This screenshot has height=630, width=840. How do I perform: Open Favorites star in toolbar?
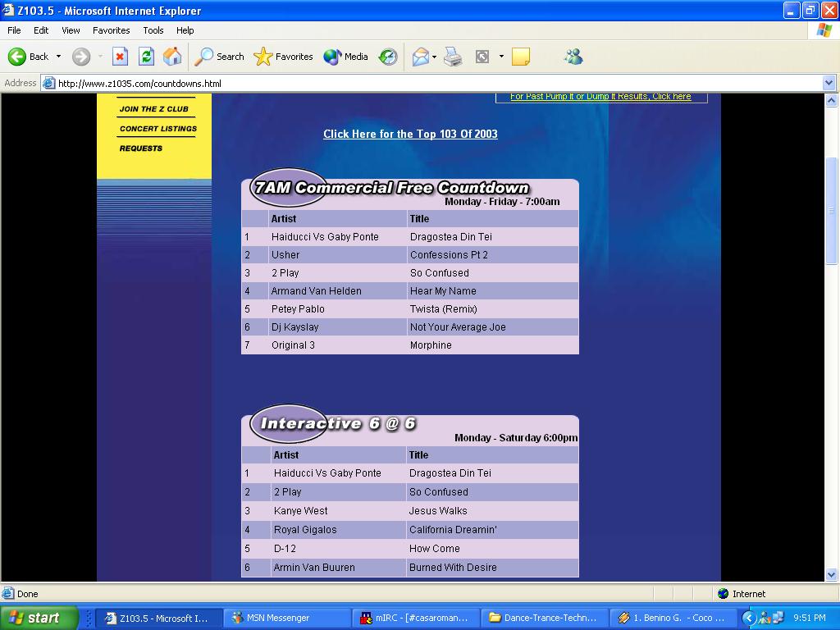[x=283, y=57]
